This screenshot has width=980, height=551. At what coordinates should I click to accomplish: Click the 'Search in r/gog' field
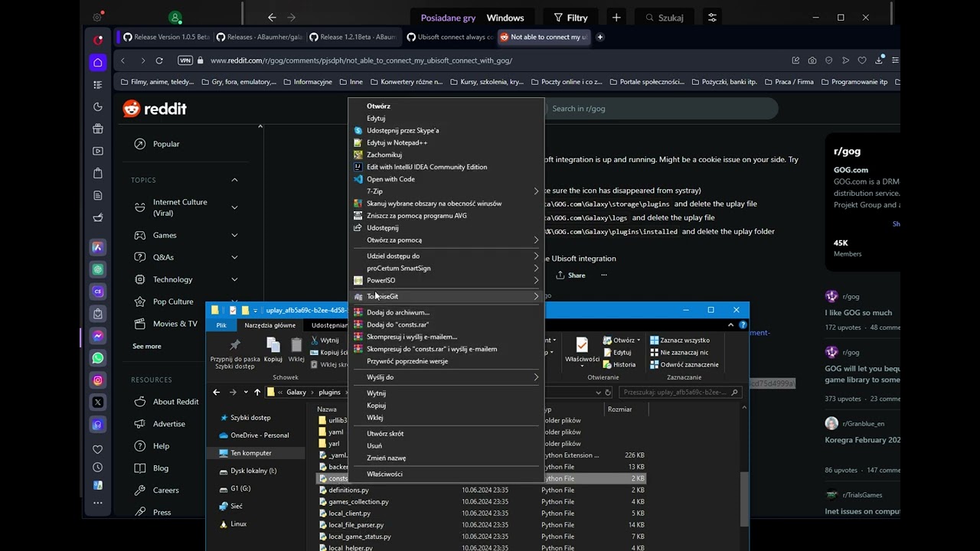coord(660,109)
